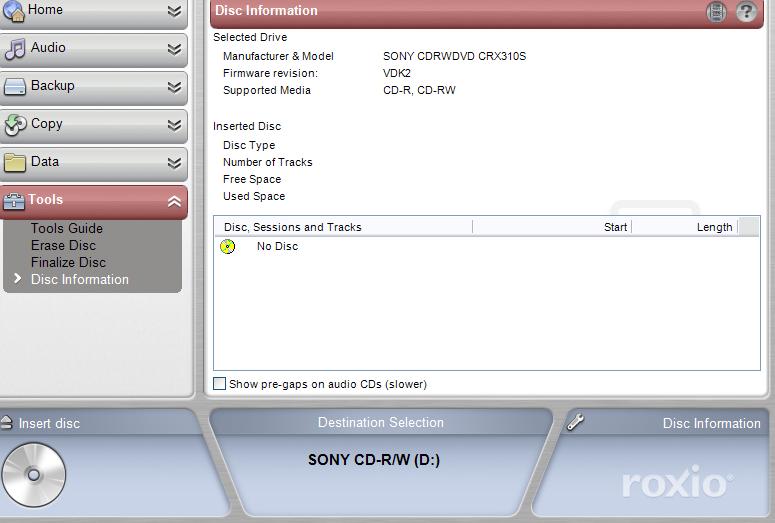Click the Data category label
Viewport: 775px width, 523px height.
pos(44,162)
